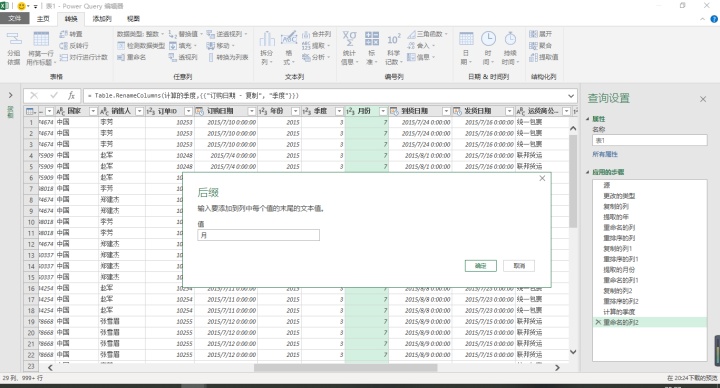Switch to the 视图 (View) tab

click(133, 19)
